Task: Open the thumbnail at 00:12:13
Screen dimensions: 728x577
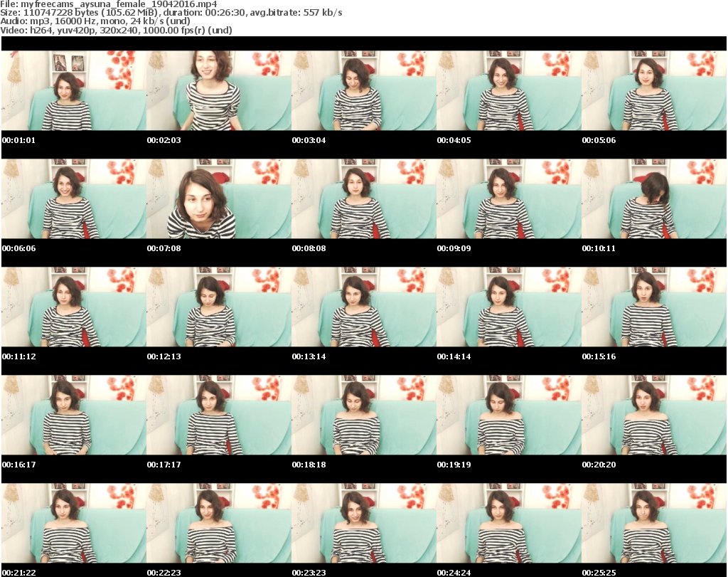Action: tap(219, 307)
